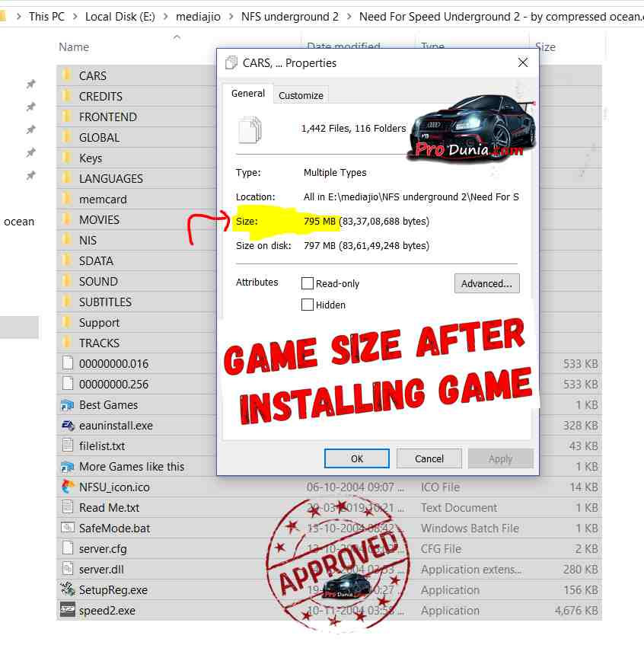644x645 pixels.
Task: Click OK in Properties dialog
Action: pyautogui.click(x=356, y=458)
